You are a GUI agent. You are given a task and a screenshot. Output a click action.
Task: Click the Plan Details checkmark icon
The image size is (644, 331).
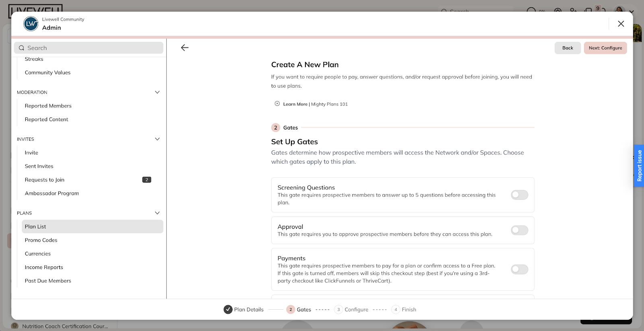coord(228,309)
